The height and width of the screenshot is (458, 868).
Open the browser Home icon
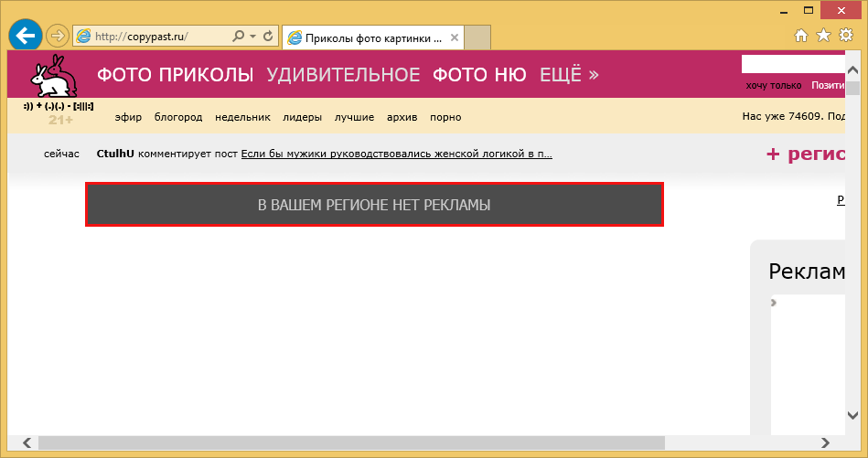(x=800, y=36)
